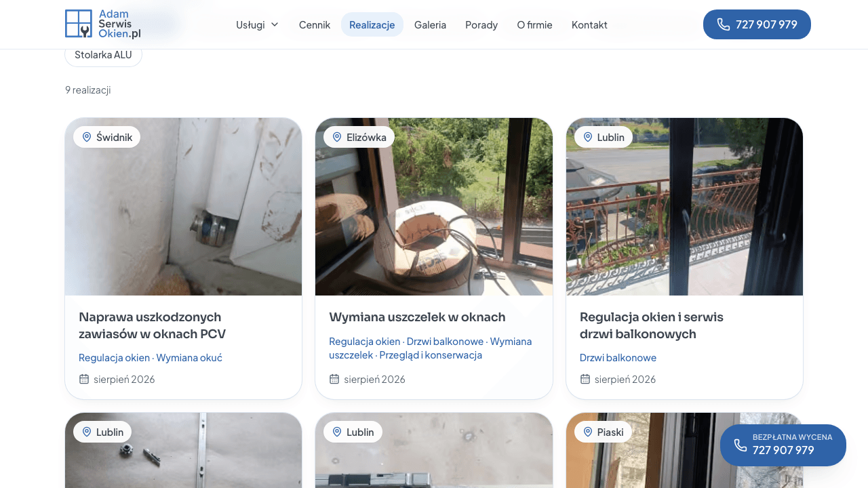Open Naprawa uszkodzonych zawiasów w oknach PCV
This screenshot has width=868, height=488.
point(153,325)
